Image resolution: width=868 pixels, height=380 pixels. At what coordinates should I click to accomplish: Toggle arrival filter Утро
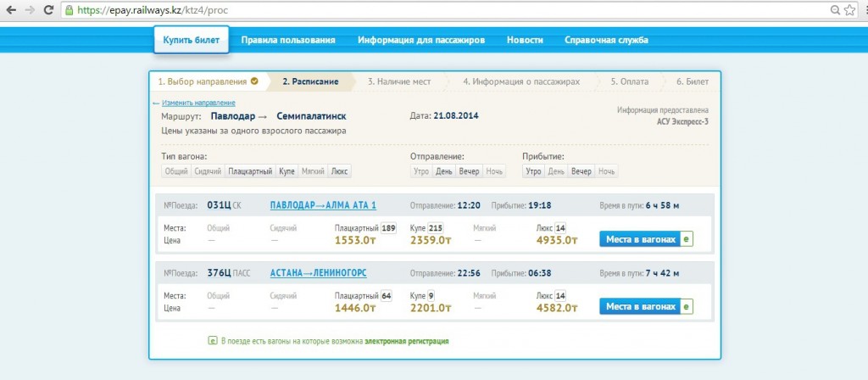(533, 171)
